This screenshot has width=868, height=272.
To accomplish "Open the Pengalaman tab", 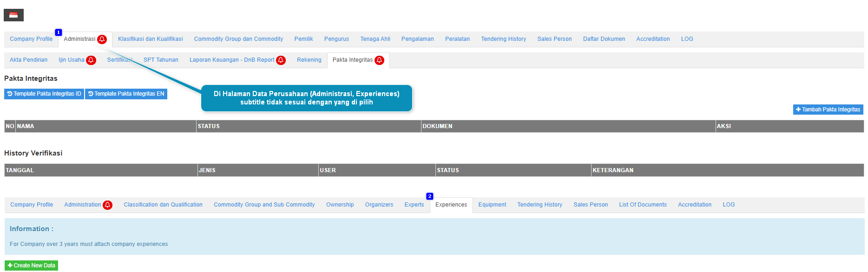I will click(x=418, y=39).
